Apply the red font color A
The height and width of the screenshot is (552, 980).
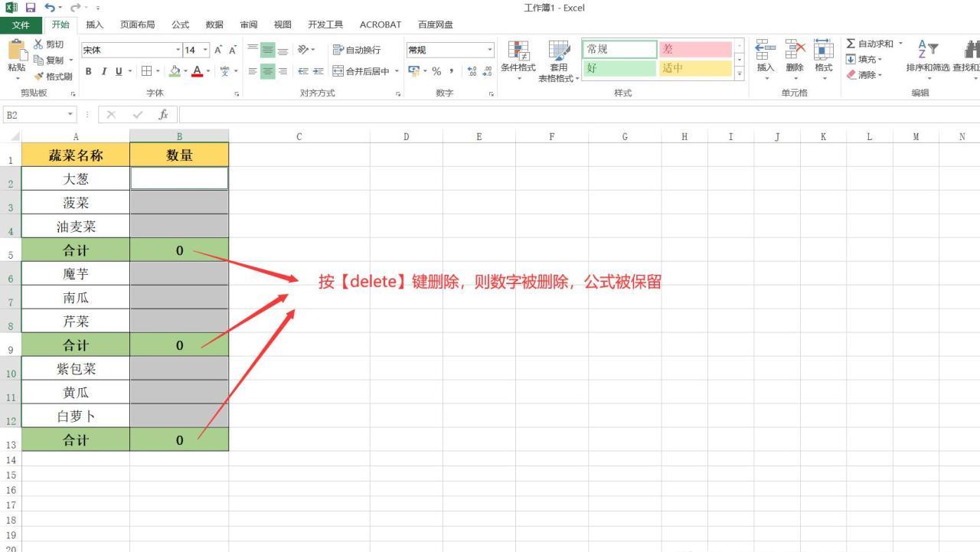click(198, 71)
